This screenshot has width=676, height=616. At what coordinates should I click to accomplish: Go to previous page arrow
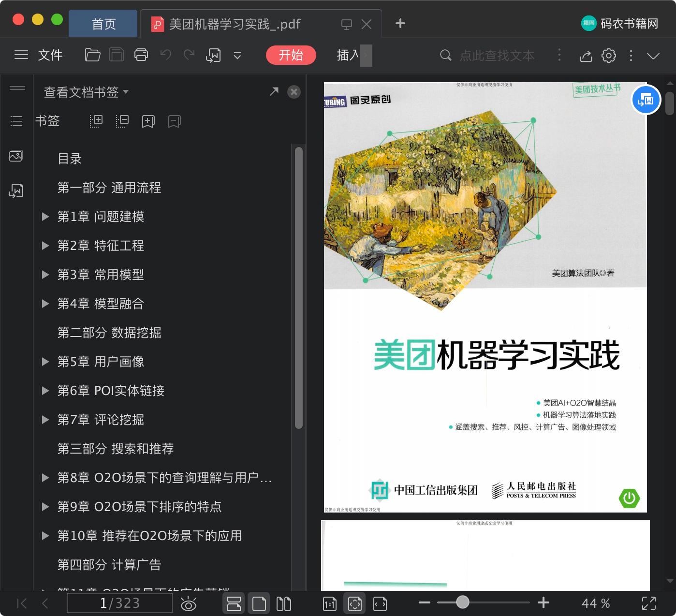tap(45, 603)
